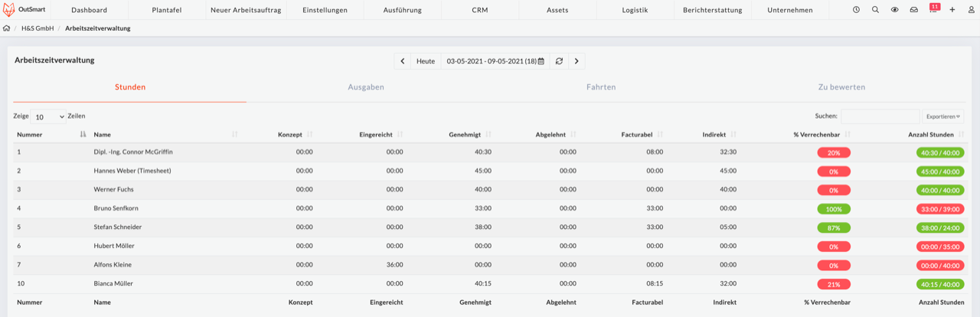980x317 pixels.
Task: Open the clock time-tracking icon
Action: 856,10
